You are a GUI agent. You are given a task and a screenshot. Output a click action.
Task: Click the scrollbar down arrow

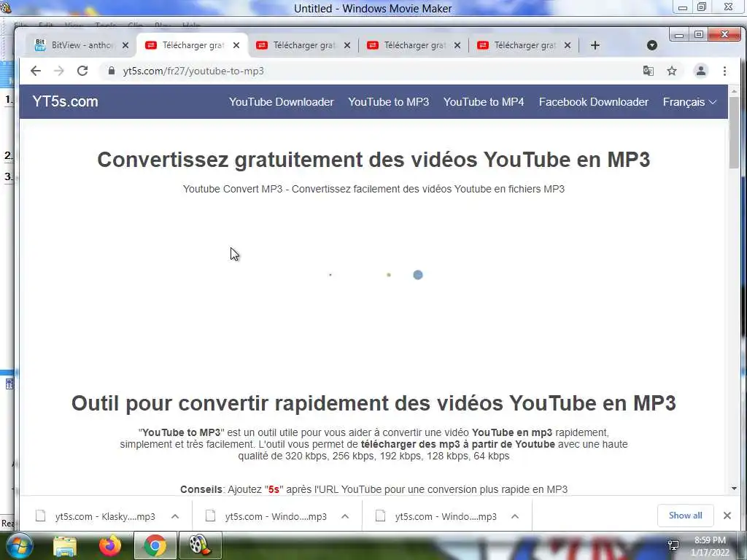tap(734, 489)
